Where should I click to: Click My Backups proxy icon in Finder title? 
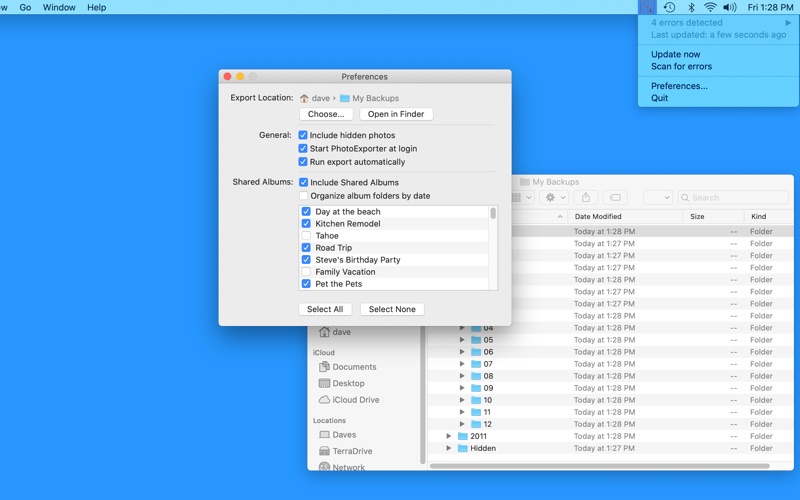click(x=524, y=182)
